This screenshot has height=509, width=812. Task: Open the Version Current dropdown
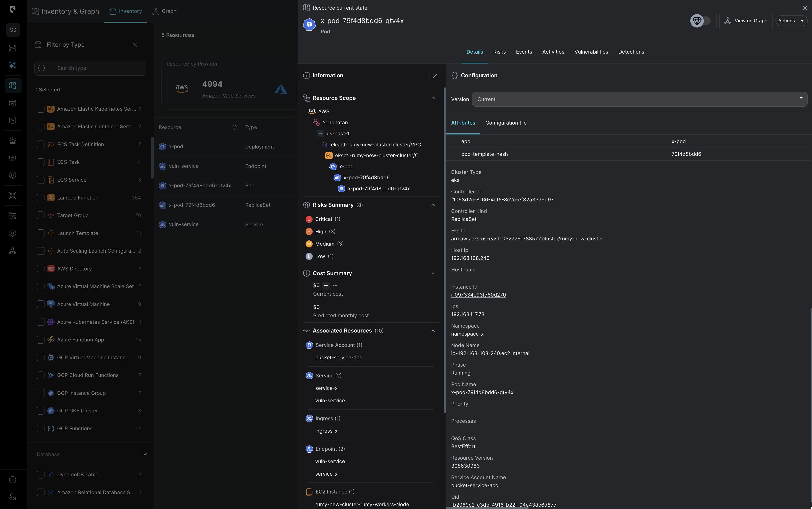tap(801, 99)
